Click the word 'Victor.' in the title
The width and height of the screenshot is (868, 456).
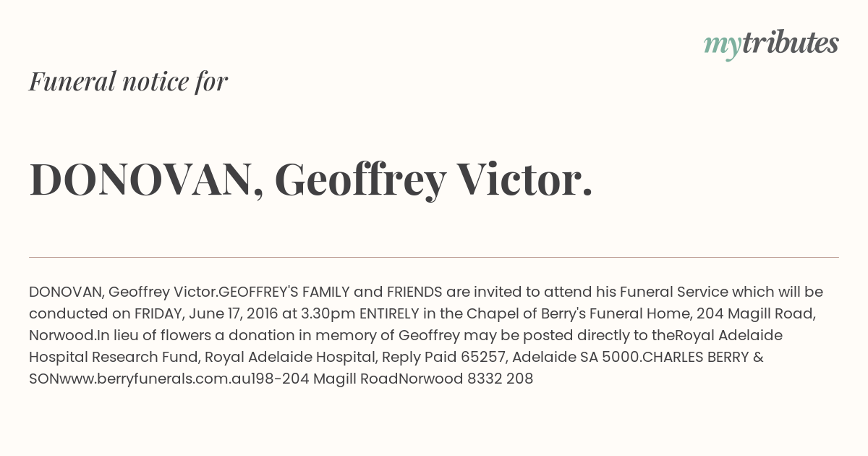(524, 180)
